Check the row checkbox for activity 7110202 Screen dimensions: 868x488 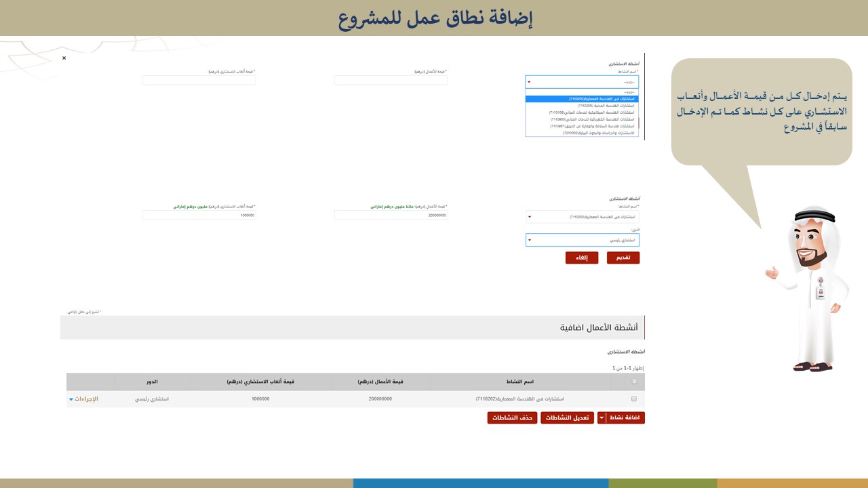click(x=634, y=399)
